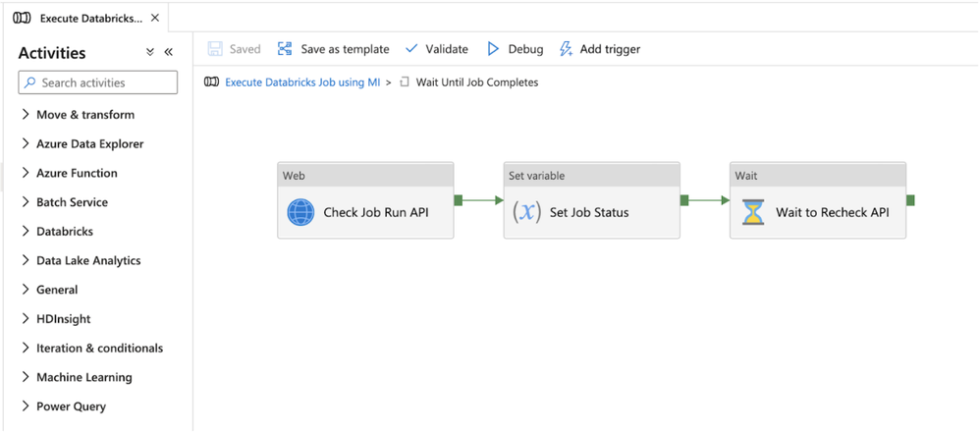Click the Add trigger lightning icon
980x433 pixels.
(566, 49)
